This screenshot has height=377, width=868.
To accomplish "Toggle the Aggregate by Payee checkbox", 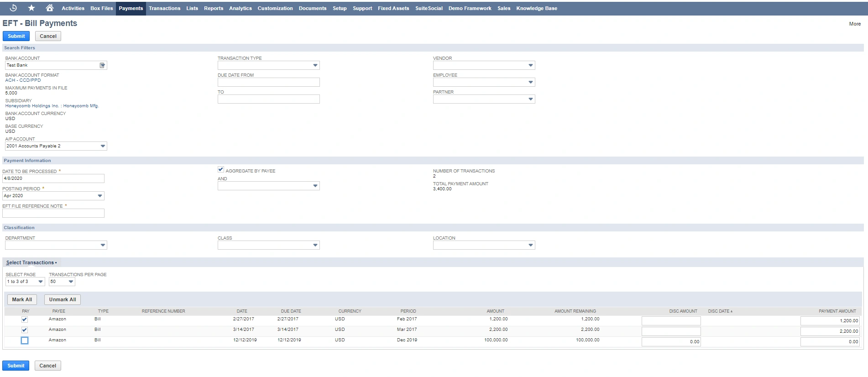I will tap(221, 170).
